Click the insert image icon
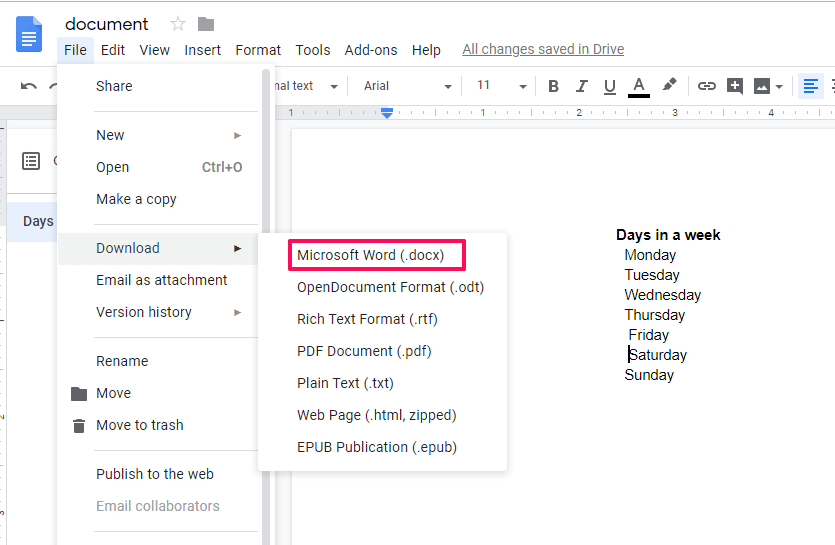835x545 pixels. [x=762, y=86]
